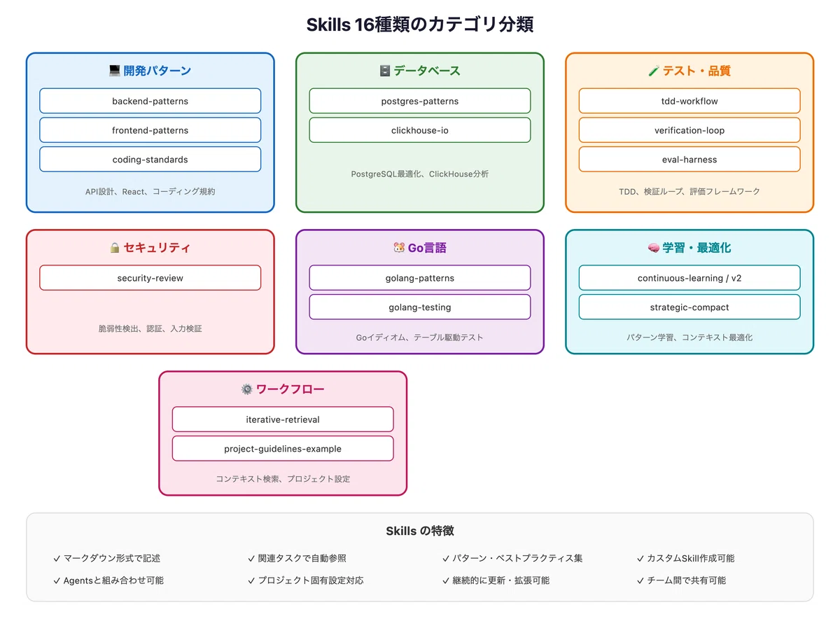This screenshot has width=840, height=619.
Task: Select the frontend-patterns skill box
Action: coord(150,130)
